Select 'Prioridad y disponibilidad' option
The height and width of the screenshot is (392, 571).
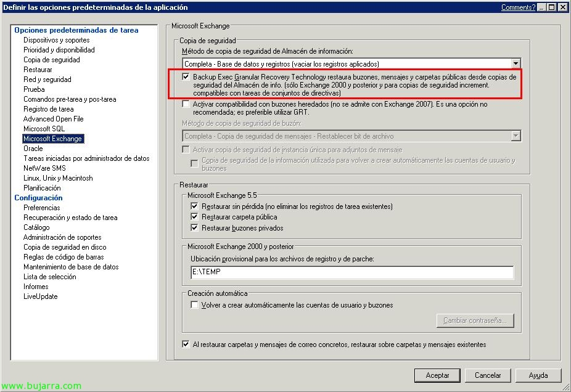(59, 50)
